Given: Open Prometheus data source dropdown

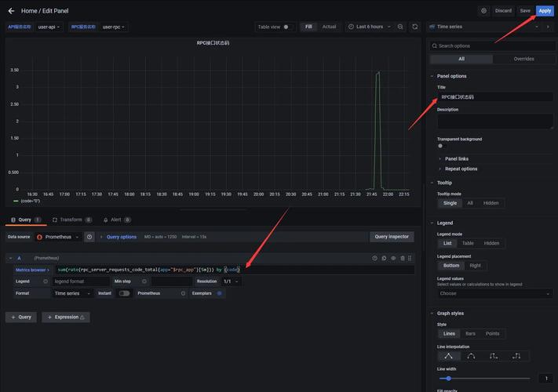Looking at the screenshot, I should pyautogui.click(x=58, y=237).
